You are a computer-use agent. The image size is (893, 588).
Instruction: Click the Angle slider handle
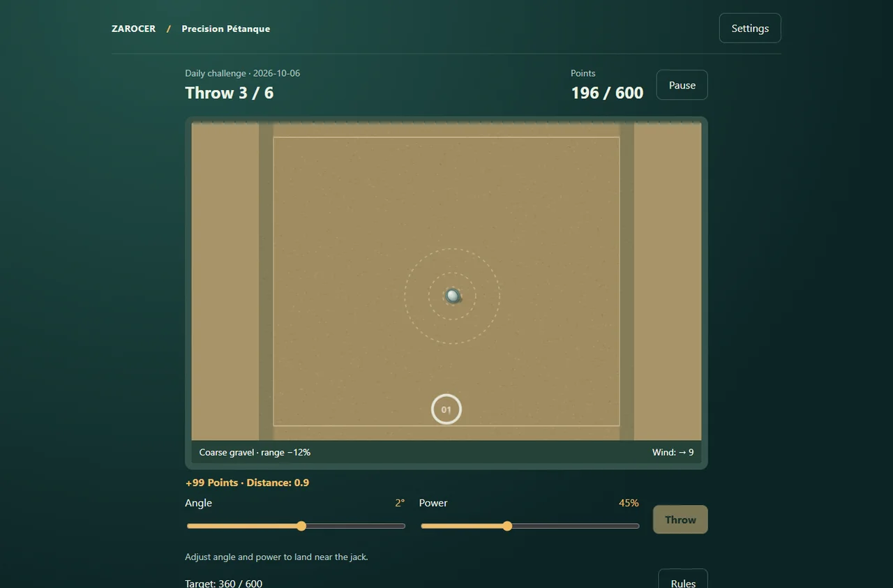[301, 526]
